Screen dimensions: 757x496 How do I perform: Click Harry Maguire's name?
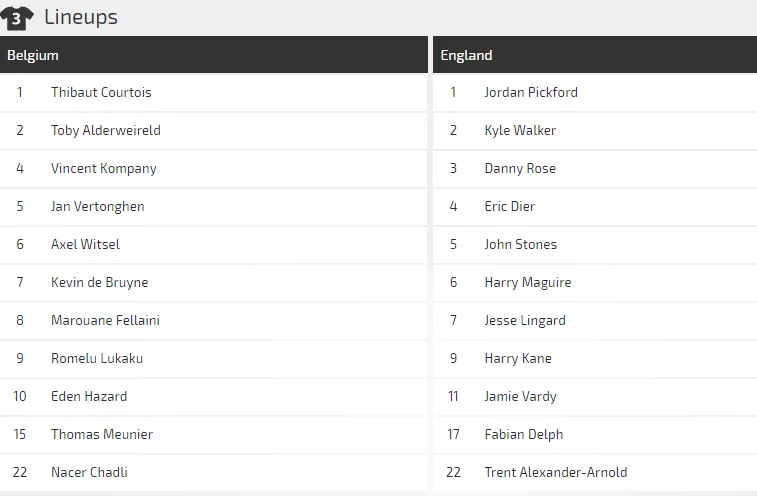click(x=528, y=282)
